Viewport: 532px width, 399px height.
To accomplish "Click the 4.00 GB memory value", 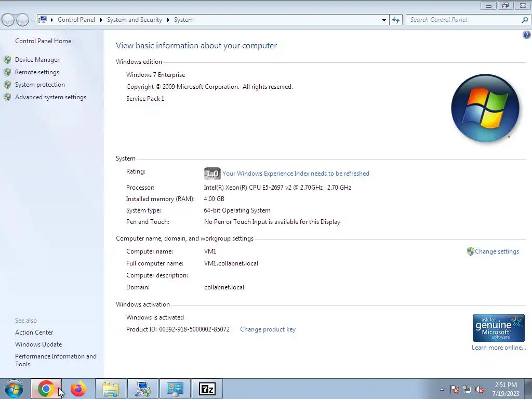I will 214,199.
